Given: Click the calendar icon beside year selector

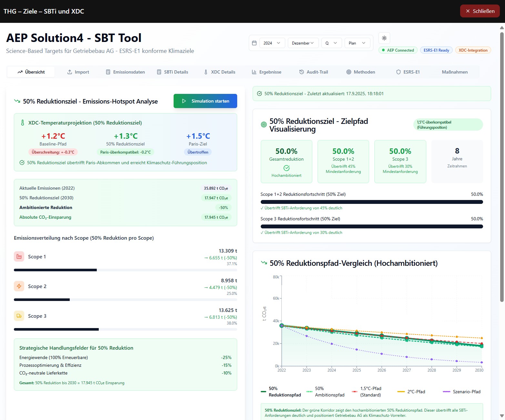Looking at the screenshot, I should (x=254, y=43).
